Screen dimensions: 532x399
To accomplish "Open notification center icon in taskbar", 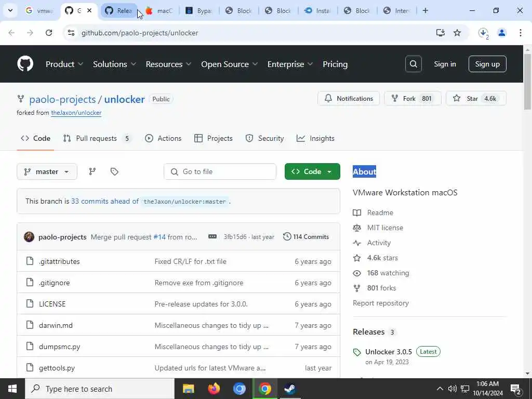I will (515, 389).
